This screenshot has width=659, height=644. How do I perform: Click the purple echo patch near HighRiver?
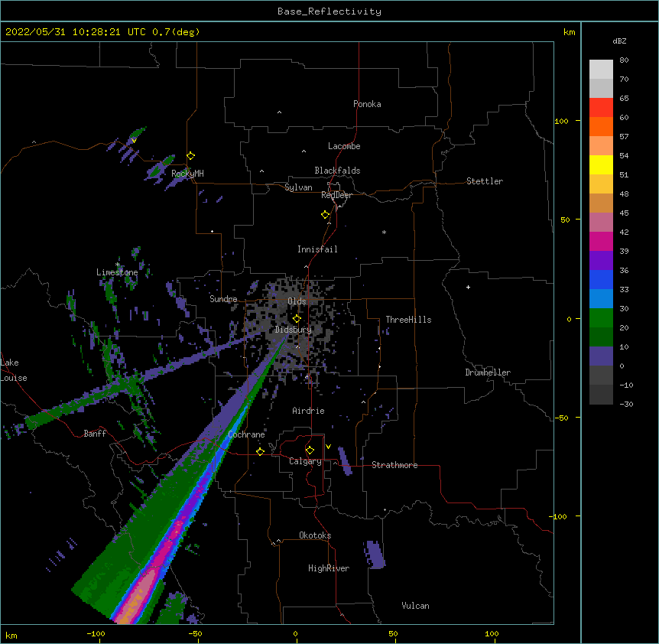click(x=375, y=555)
